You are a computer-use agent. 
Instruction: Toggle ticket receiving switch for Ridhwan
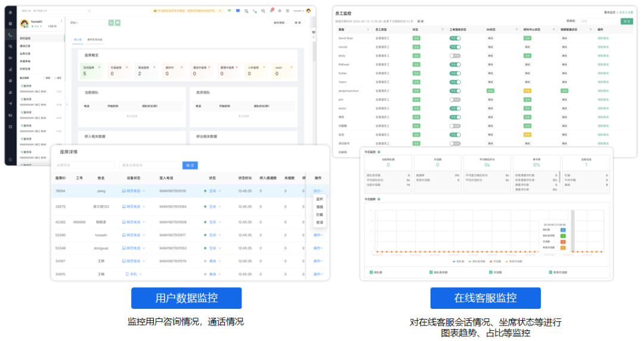(x=455, y=64)
